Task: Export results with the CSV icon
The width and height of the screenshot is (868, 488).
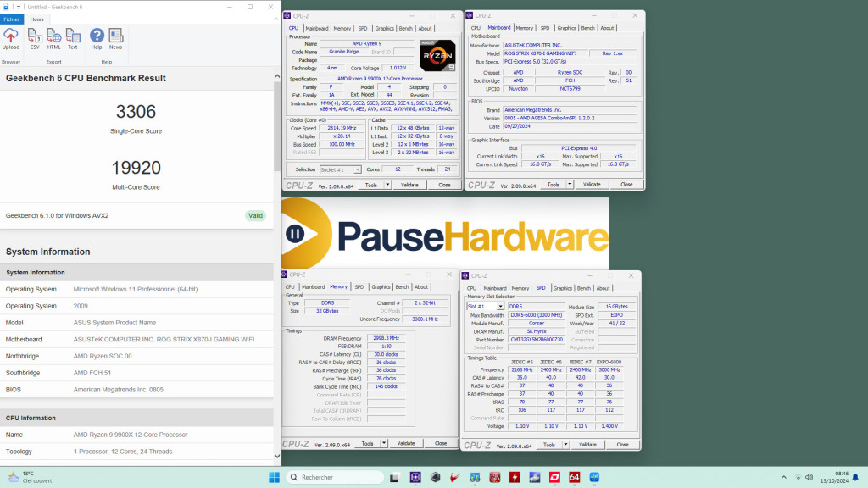Action: (35, 38)
